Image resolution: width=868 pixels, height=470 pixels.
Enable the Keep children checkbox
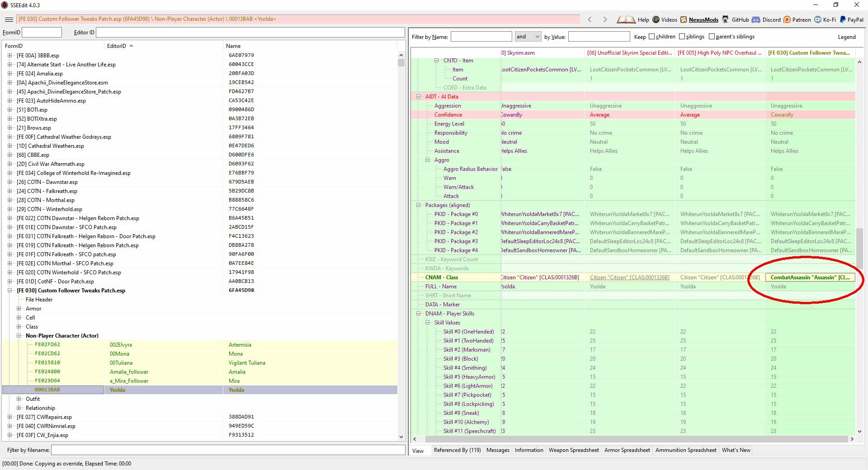coord(651,37)
